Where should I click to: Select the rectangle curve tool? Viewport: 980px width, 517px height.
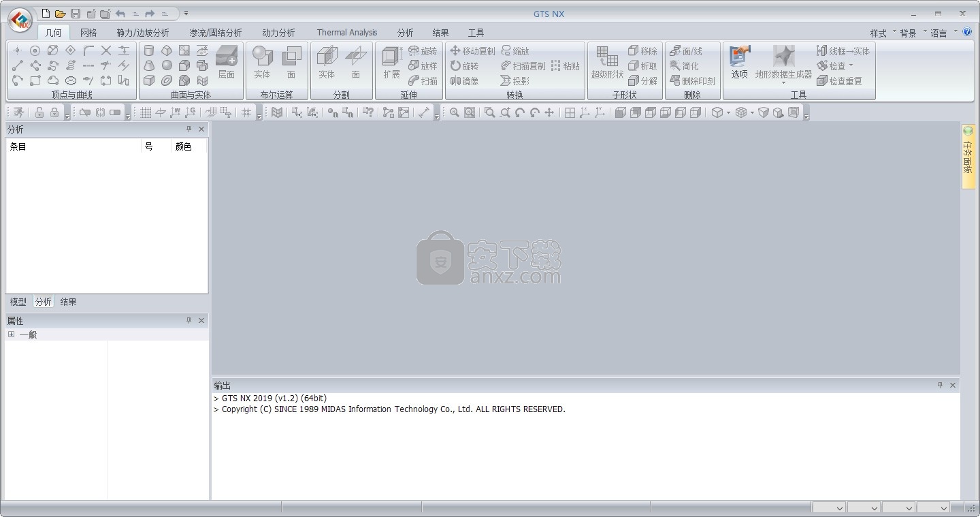[35, 80]
